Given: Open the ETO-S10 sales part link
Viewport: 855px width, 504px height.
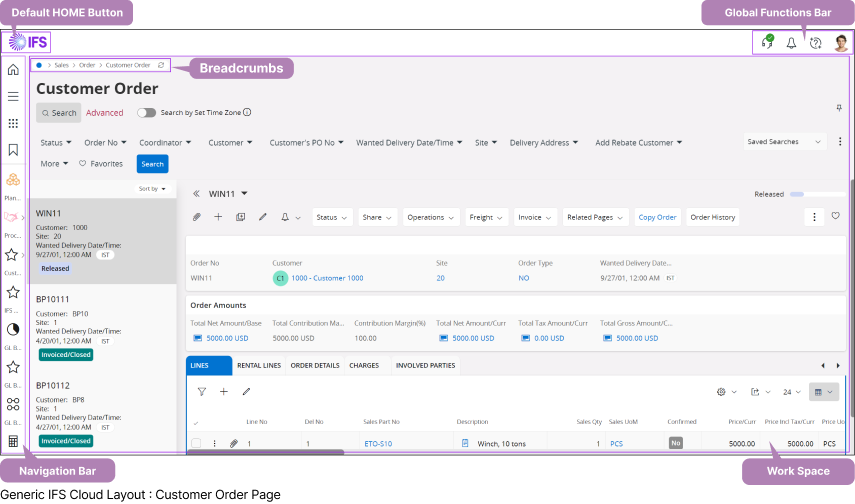Looking at the screenshot, I should coord(378,443).
